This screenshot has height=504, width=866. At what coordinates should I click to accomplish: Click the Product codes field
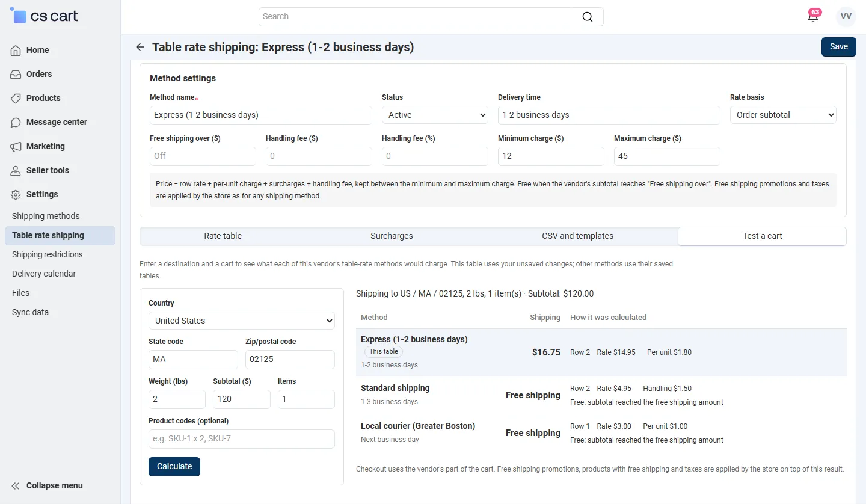point(242,438)
